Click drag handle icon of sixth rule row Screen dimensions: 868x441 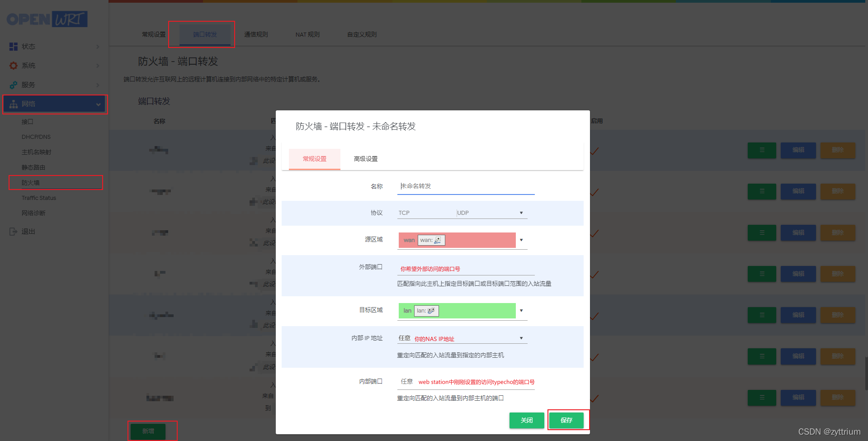[x=762, y=356]
